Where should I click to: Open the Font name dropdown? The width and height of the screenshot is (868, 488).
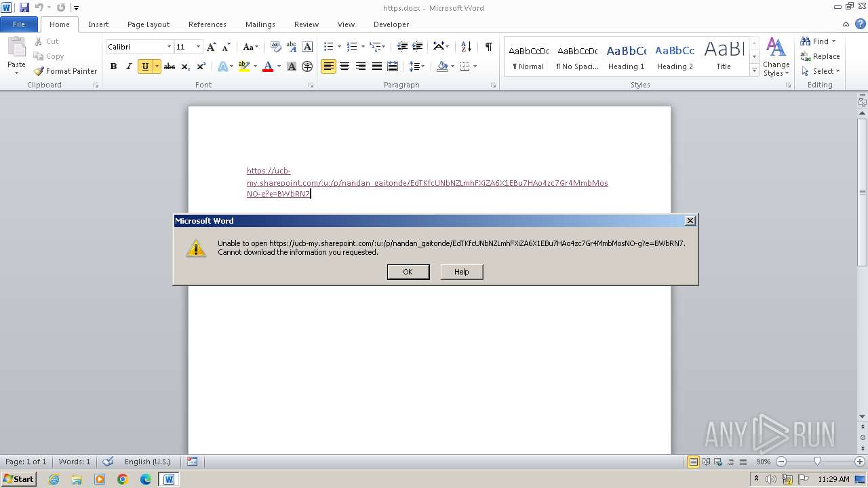tap(169, 47)
